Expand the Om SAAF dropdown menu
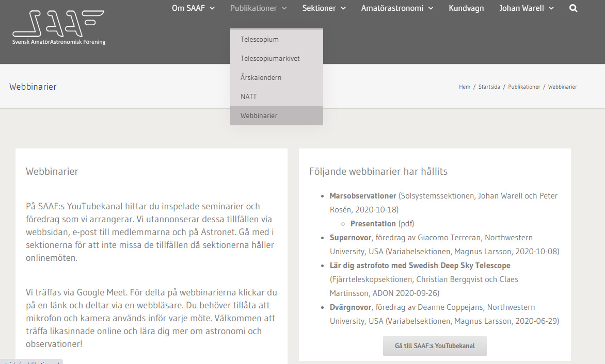This screenshot has width=605, height=364. pyautogui.click(x=193, y=8)
